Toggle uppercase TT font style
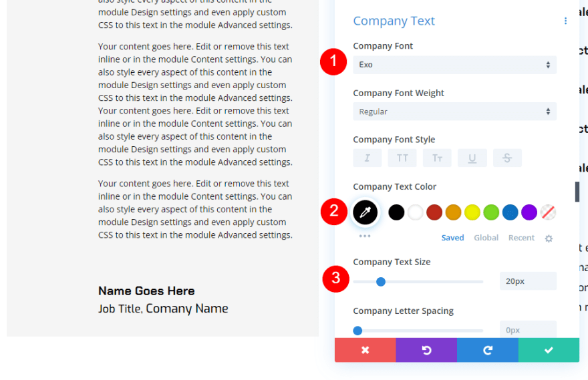Viewport: 588px width, 380px height. pyautogui.click(x=402, y=158)
